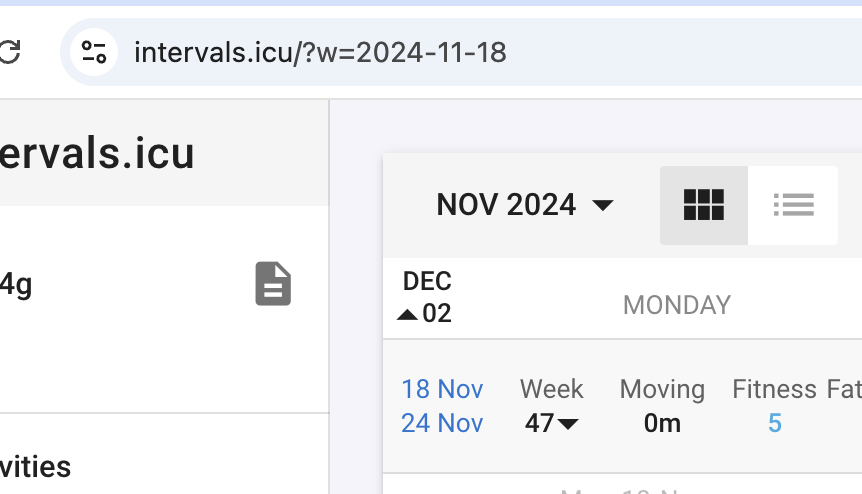Viewport: 862px width, 494px height.
Task: Open the 24 Nov date link
Action: (442, 423)
